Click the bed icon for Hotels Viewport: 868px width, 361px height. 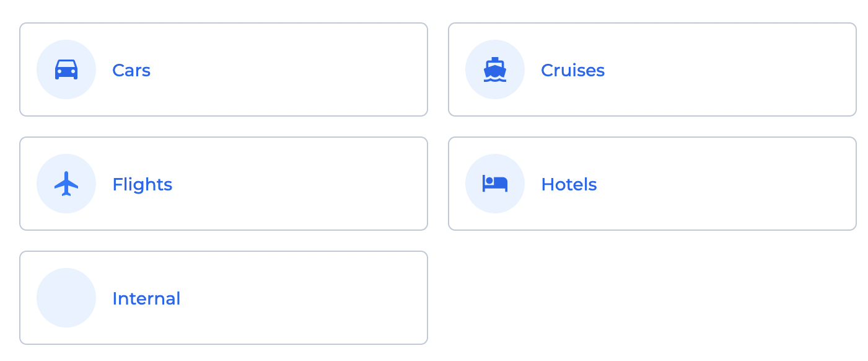(495, 184)
